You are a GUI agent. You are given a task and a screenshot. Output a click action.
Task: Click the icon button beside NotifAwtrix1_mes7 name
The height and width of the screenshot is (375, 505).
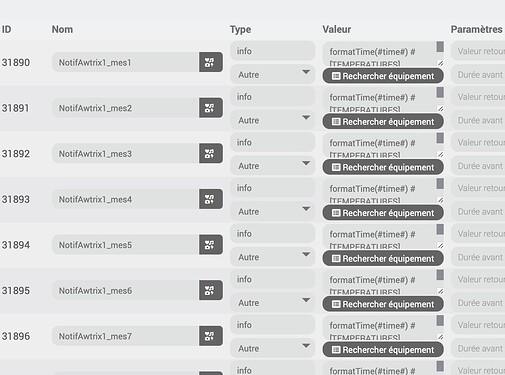pyautogui.click(x=211, y=336)
